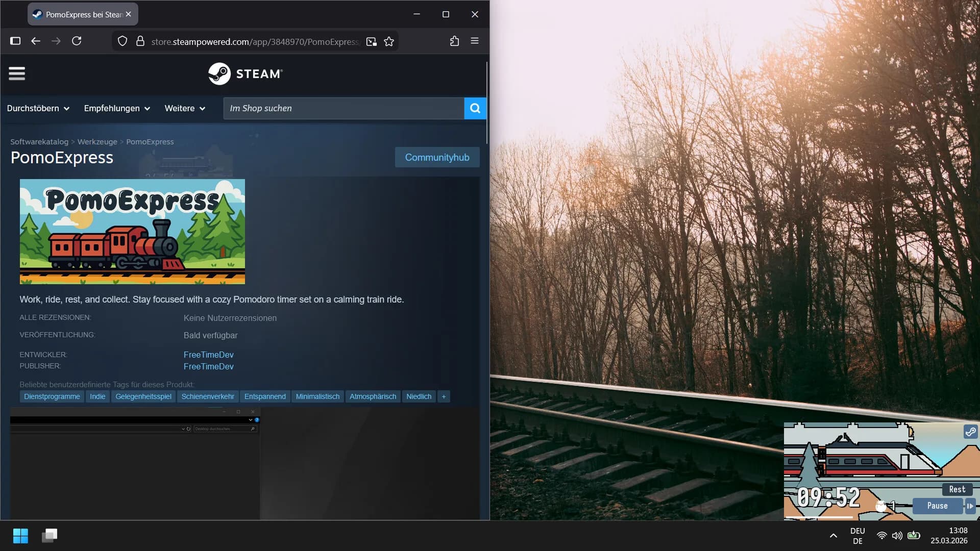Skip to next phase in PomoExpress widget
This screenshot has height=551, width=980.
pyautogui.click(x=970, y=506)
